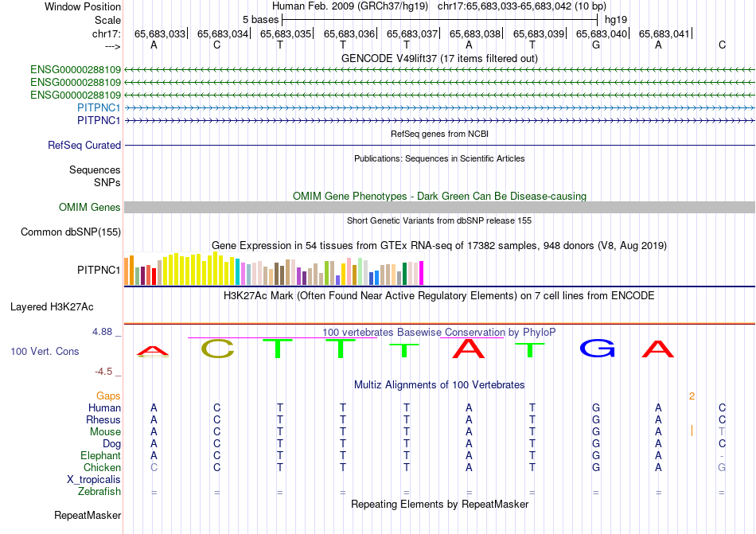Select the X_tropicalis species label

click(94, 480)
